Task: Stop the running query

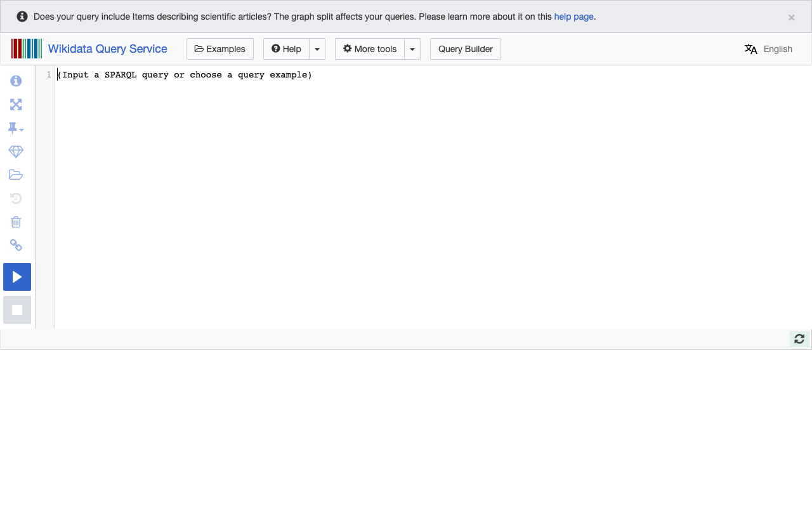Action: [17, 309]
